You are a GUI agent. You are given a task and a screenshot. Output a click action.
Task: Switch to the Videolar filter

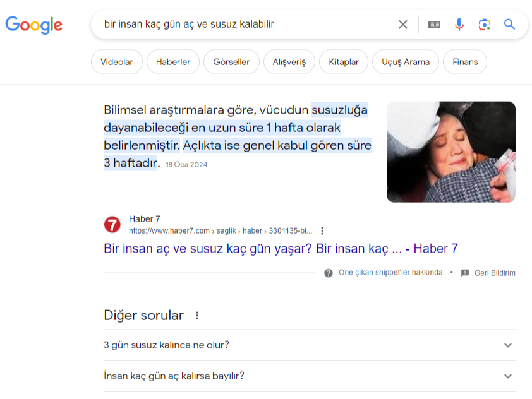[117, 62]
